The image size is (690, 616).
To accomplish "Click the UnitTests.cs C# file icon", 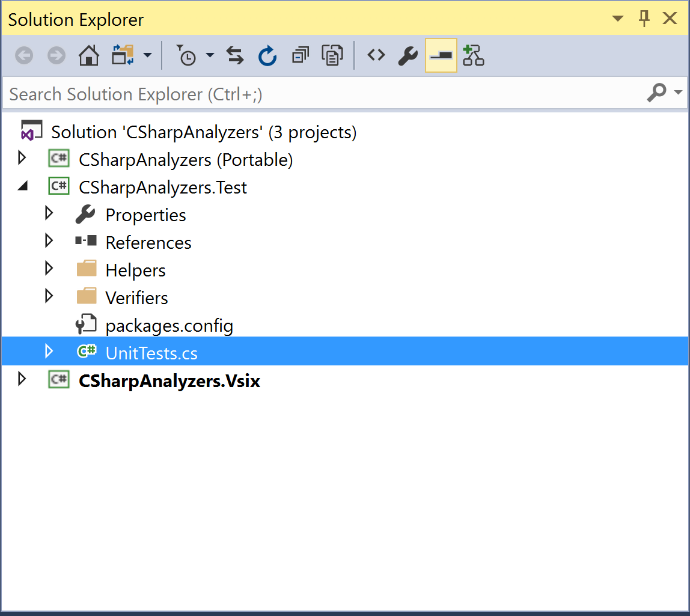I will coord(87,351).
